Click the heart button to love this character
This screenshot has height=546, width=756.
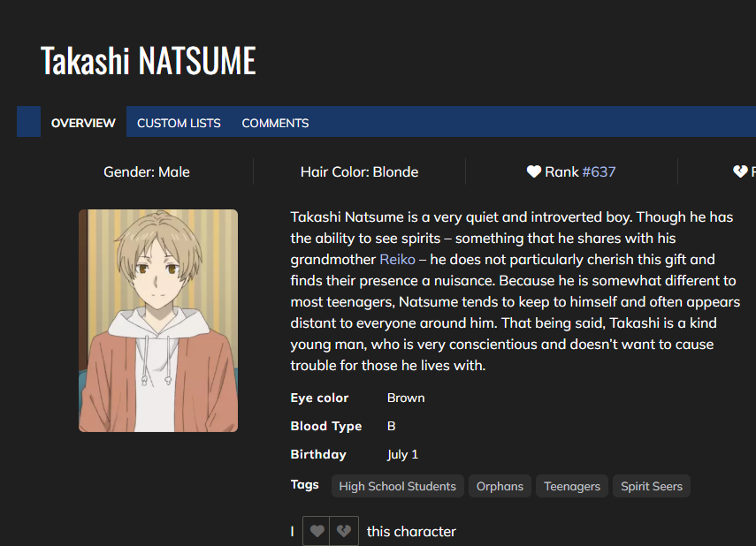point(317,531)
